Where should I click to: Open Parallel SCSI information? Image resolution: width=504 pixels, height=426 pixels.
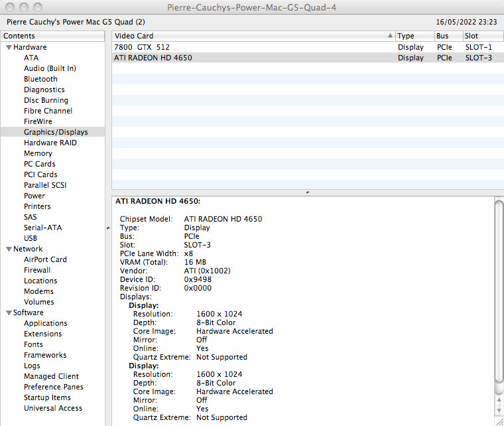(45, 185)
